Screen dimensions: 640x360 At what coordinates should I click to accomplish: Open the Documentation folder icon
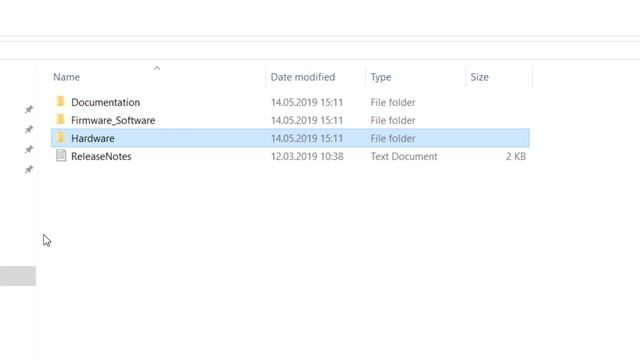click(61, 101)
